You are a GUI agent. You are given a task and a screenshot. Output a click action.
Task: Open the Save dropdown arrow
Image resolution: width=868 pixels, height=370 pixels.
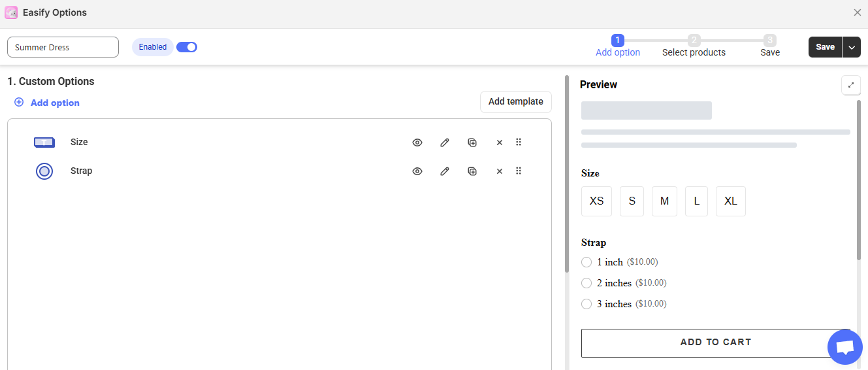(x=852, y=47)
